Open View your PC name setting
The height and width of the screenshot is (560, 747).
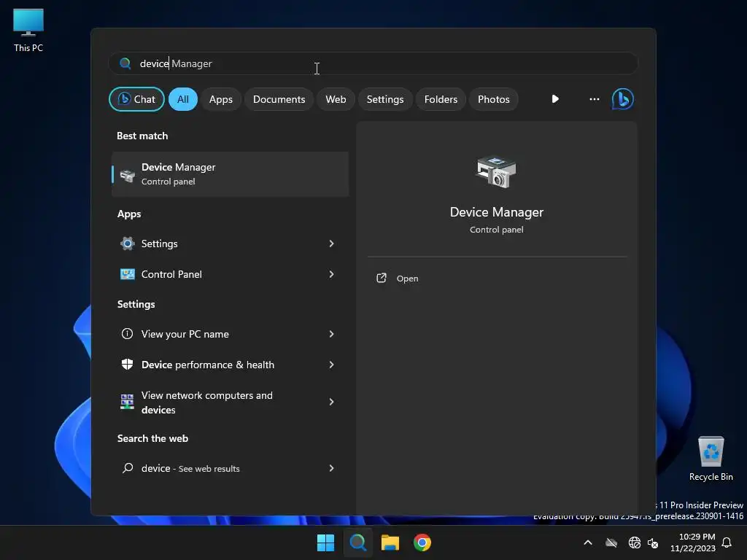230,334
